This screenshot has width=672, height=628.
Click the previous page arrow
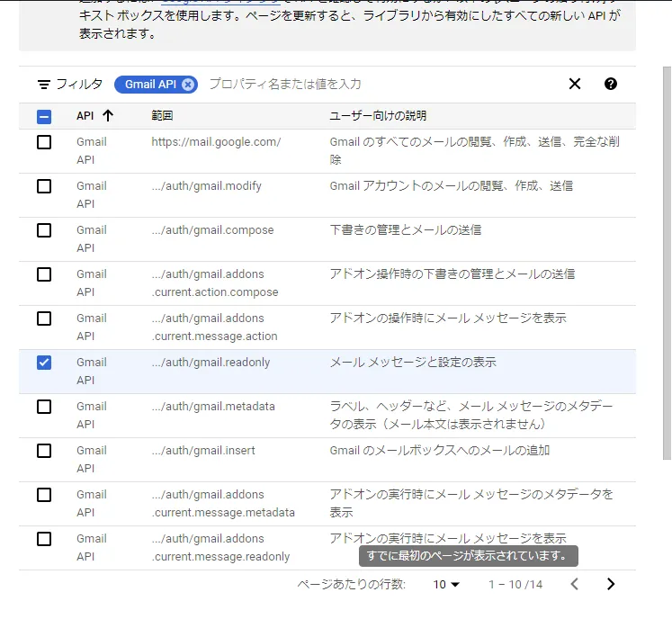click(575, 584)
